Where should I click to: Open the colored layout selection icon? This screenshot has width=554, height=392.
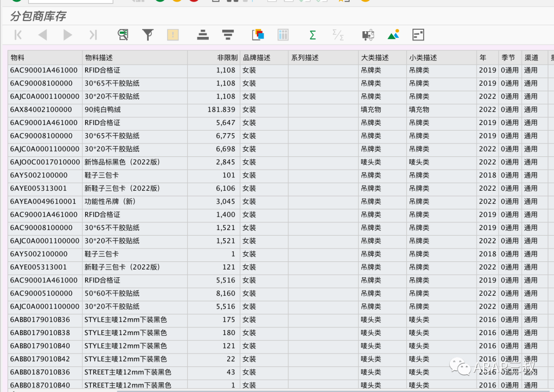coord(258,35)
